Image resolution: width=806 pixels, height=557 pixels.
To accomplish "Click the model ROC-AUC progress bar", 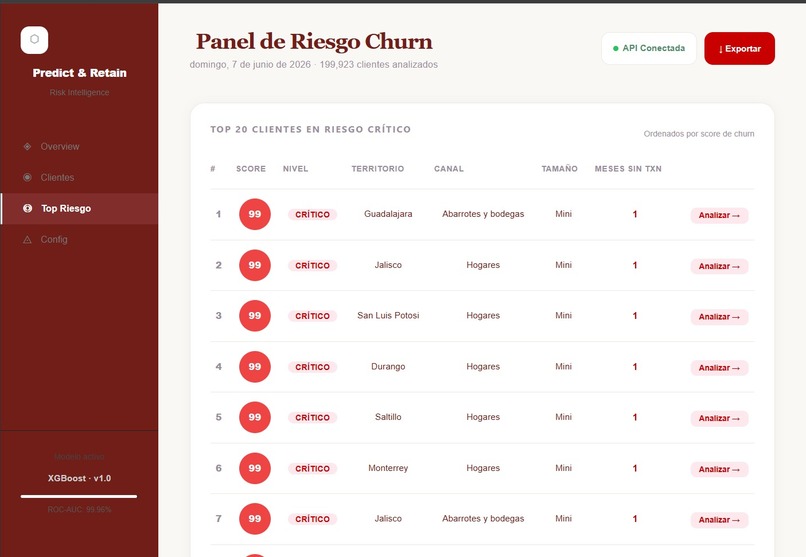I will click(x=79, y=496).
